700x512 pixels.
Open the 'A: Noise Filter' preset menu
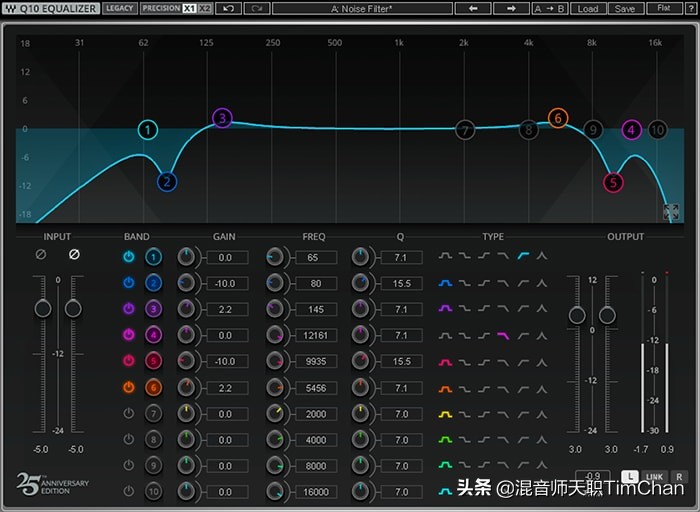coord(363,9)
